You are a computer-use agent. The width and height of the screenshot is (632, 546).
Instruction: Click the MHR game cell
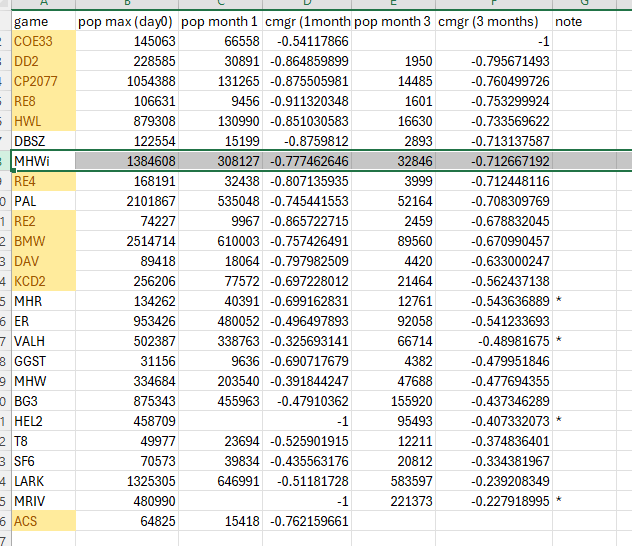[44, 301]
